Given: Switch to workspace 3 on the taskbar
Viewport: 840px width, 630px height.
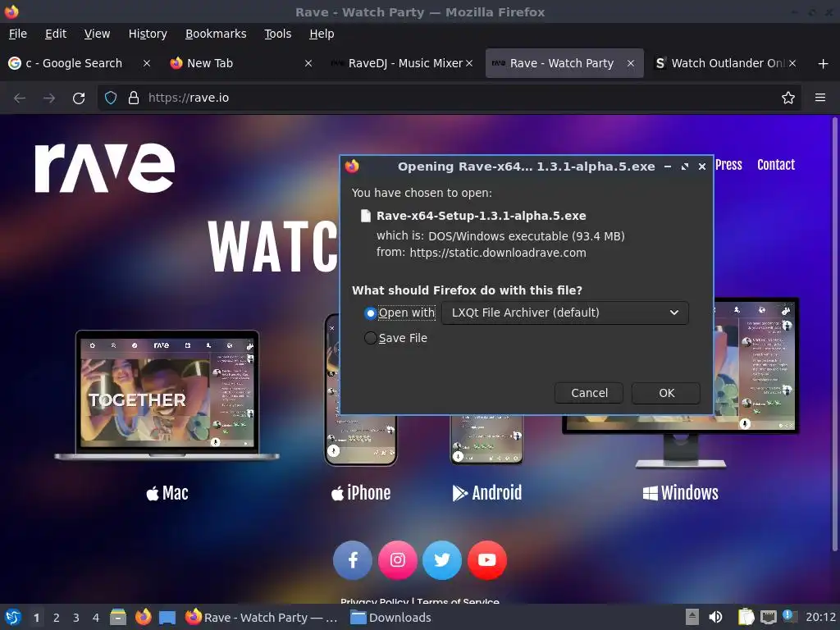Looking at the screenshot, I should (x=76, y=618).
